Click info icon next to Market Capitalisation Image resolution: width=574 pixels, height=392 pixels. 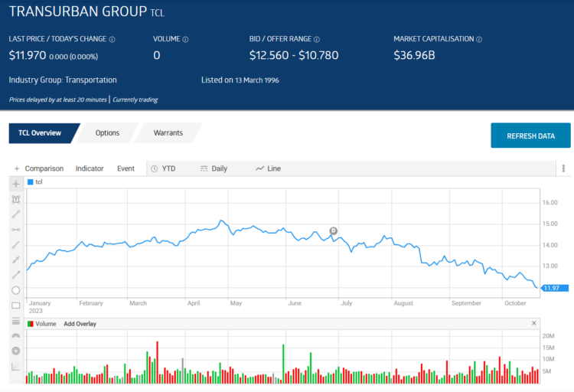click(x=479, y=39)
